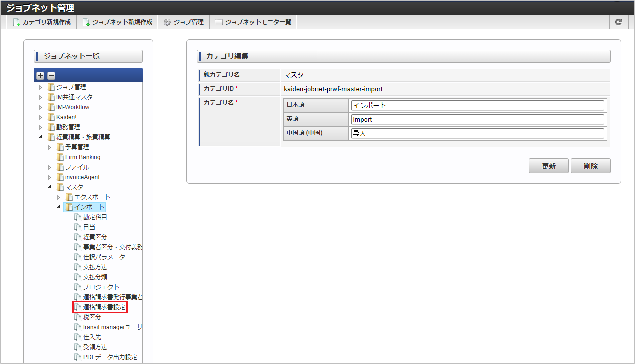Image resolution: width=635 pixels, height=364 pixels.
Task: Open ジョブネットモニター一覧 in the toolbar
Action: [253, 22]
